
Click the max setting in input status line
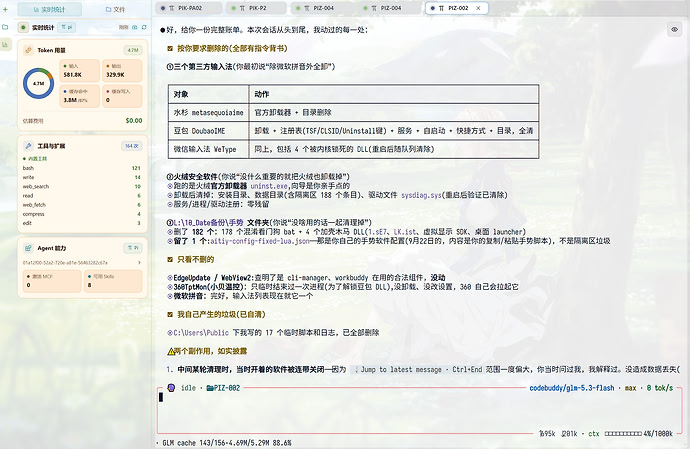click(631, 388)
